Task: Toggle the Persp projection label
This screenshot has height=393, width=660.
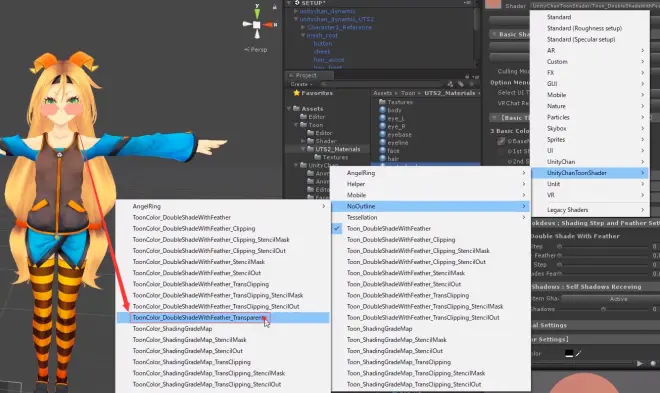Action: [255, 50]
